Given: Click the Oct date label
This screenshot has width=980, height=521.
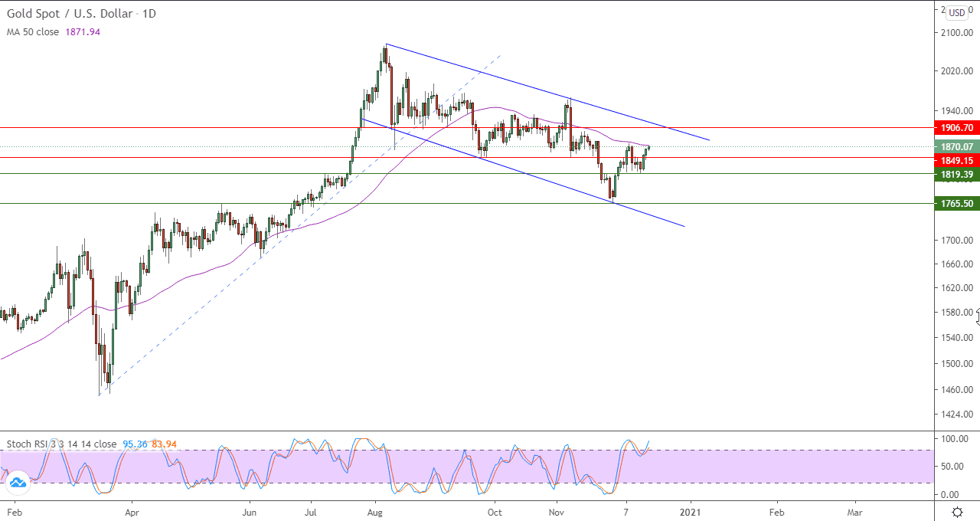Looking at the screenshot, I should point(495,512).
